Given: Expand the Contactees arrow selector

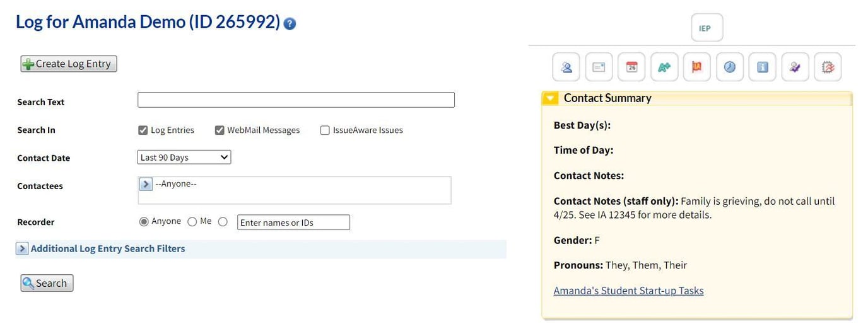Looking at the screenshot, I should [146, 184].
